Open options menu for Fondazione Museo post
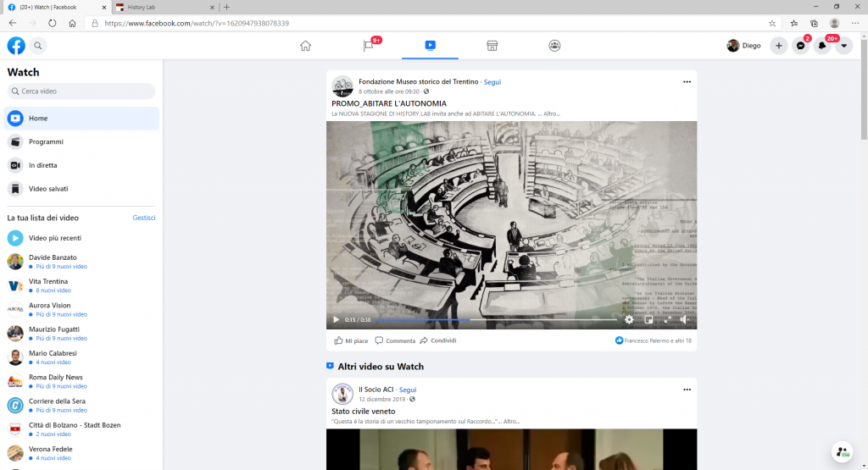 click(x=687, y=81)
